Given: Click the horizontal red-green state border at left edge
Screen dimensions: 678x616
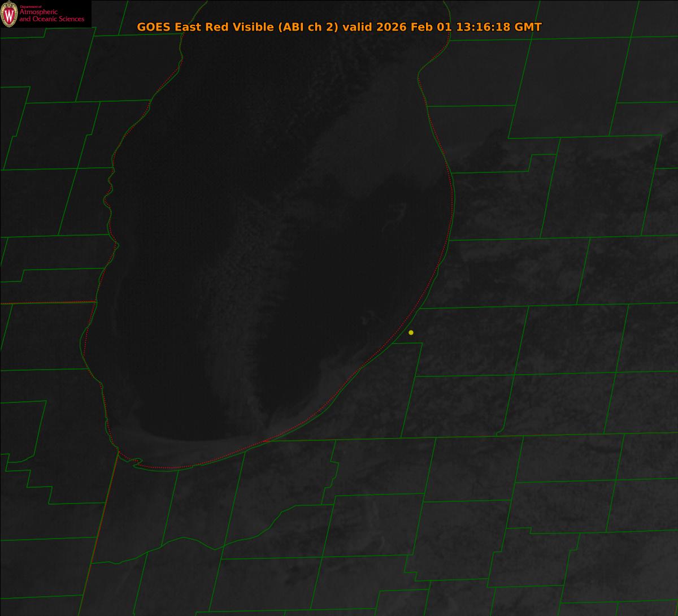Looking at the screenshot, I should (x=45, y=303).
